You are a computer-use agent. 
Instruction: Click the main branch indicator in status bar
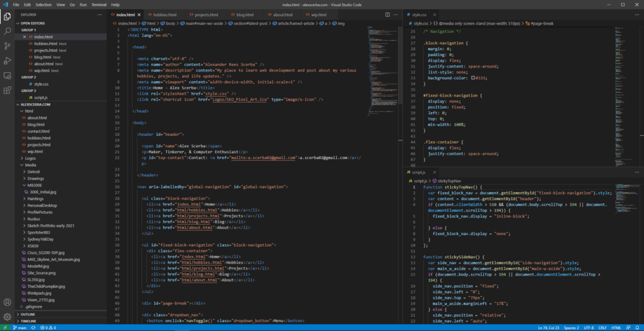coord(19,328)
